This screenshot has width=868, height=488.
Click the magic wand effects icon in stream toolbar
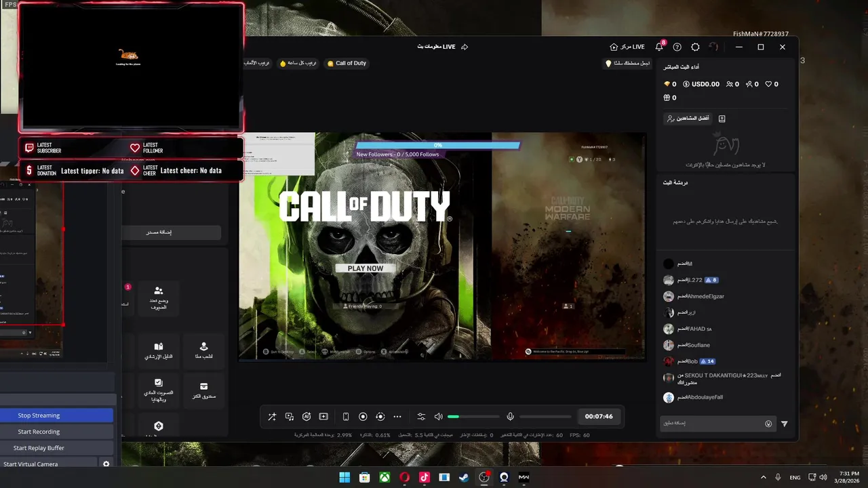[272, 417]
